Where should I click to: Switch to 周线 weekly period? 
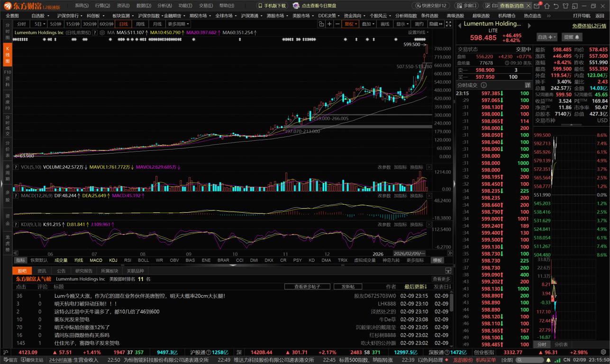click(x=140, y=24)
